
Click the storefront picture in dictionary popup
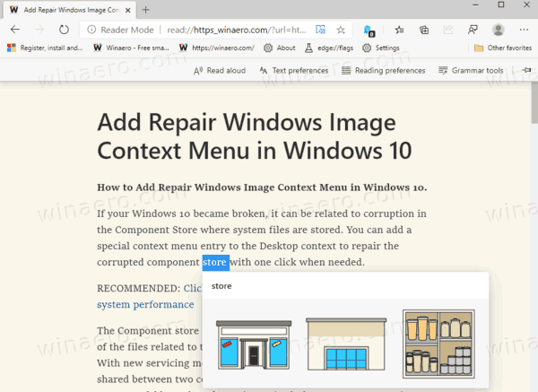point(254,344)
